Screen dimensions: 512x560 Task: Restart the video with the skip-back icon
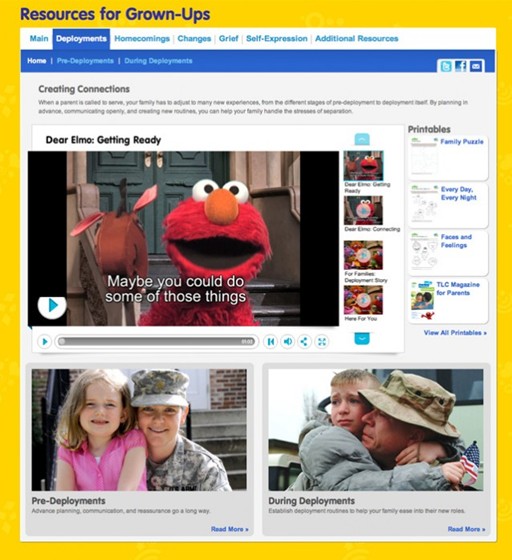(x=271, y=342)
